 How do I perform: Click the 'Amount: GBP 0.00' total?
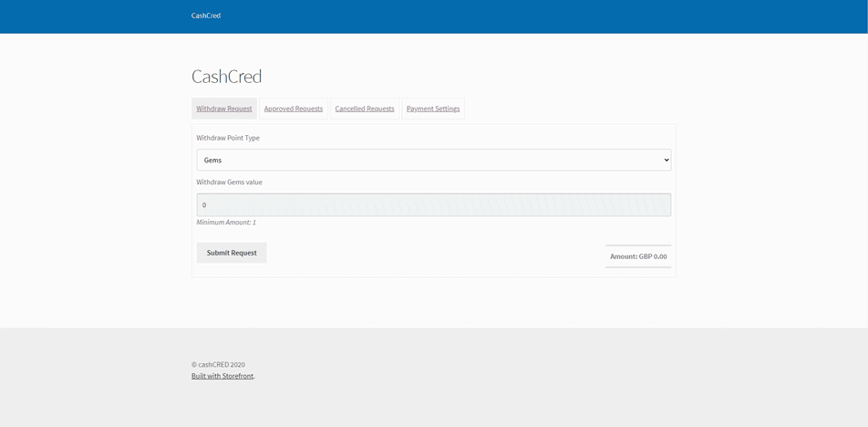638,256
